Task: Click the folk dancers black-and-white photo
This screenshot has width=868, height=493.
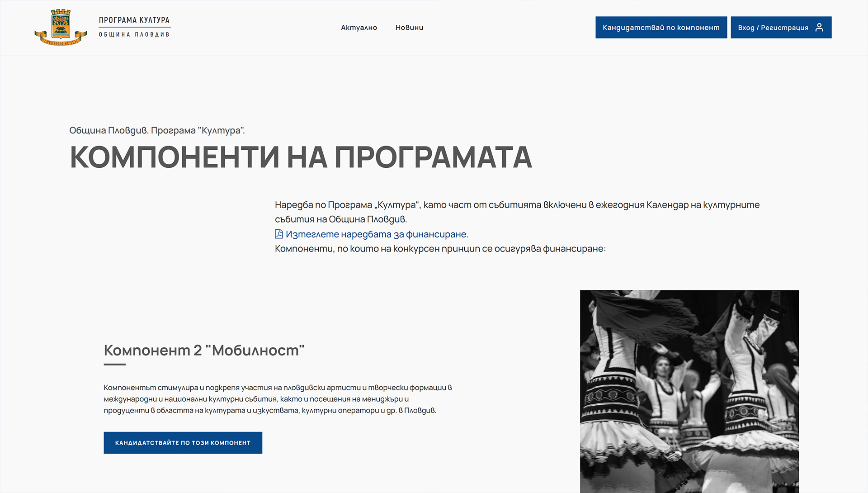Action: point(689,391)
